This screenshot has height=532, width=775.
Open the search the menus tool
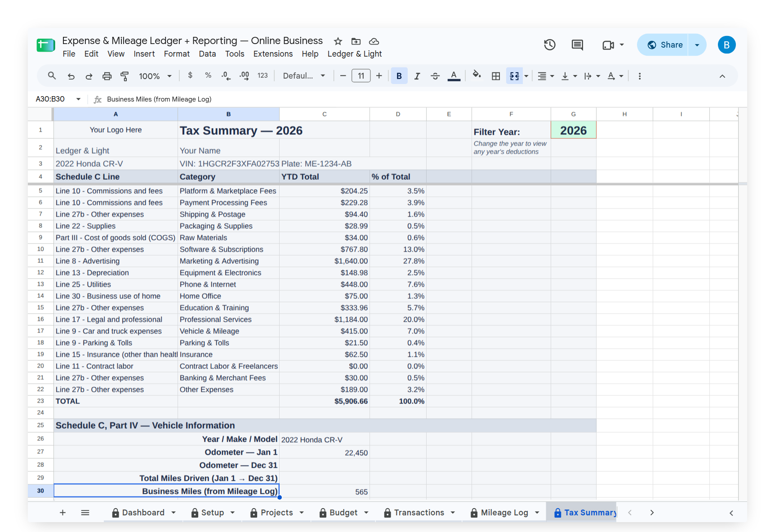point(52,76)
